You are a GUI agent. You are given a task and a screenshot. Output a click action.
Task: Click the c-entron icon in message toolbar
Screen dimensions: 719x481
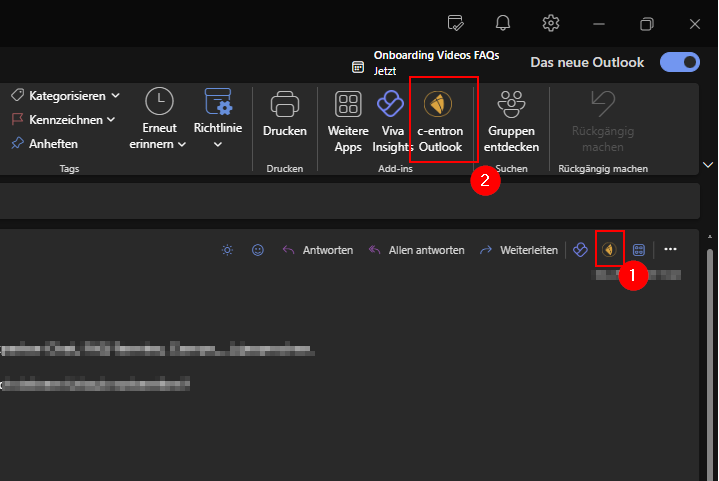point(609,249)
